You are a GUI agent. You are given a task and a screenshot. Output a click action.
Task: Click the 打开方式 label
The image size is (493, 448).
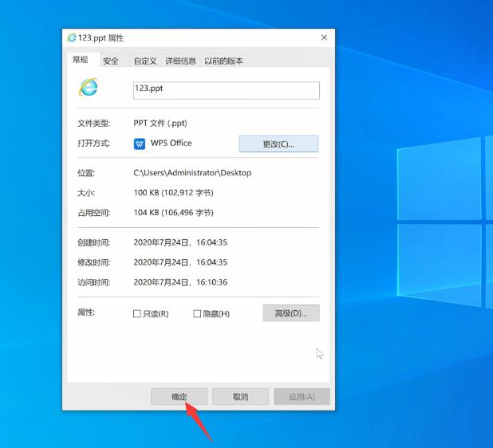(93, 143)
